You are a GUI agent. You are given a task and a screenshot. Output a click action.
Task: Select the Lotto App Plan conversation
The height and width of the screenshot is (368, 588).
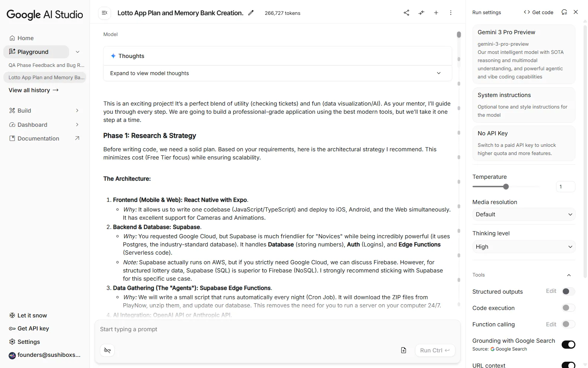[x=45, y=77]
